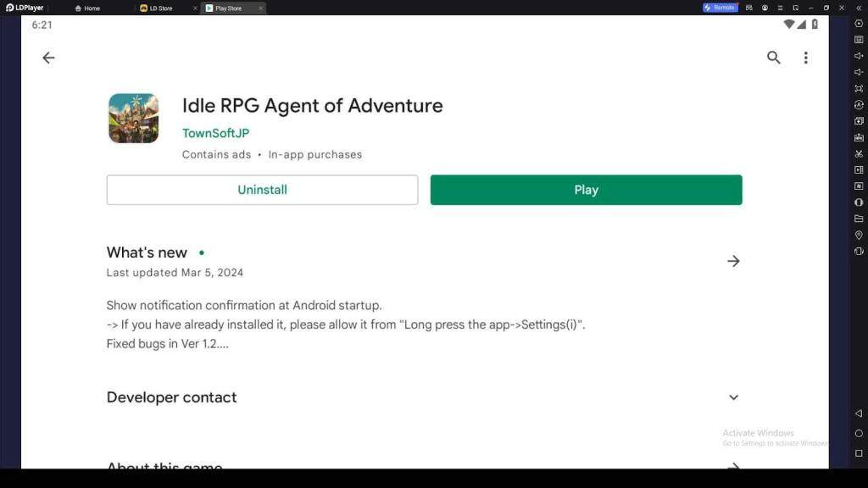
Task: Click the 'Contains ads' label
Action: pos(216,155)
